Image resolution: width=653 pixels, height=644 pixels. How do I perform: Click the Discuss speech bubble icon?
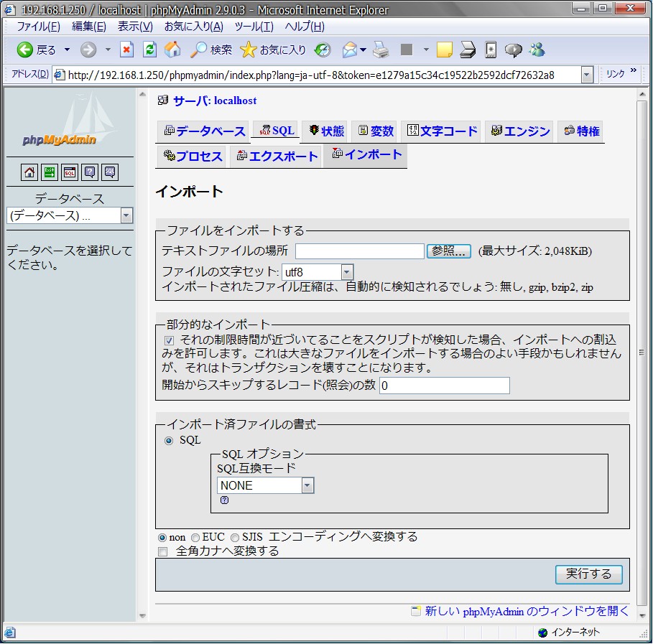coord(513,50)
